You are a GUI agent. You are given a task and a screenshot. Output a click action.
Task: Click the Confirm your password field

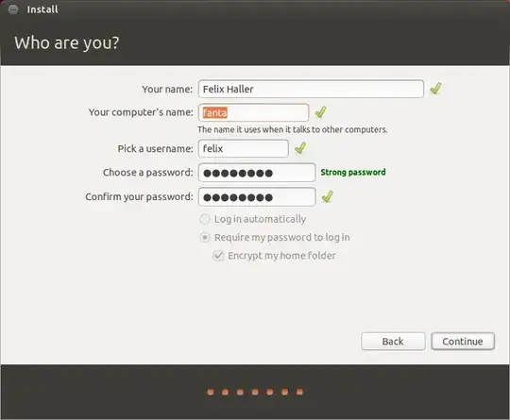click(257, 197)
